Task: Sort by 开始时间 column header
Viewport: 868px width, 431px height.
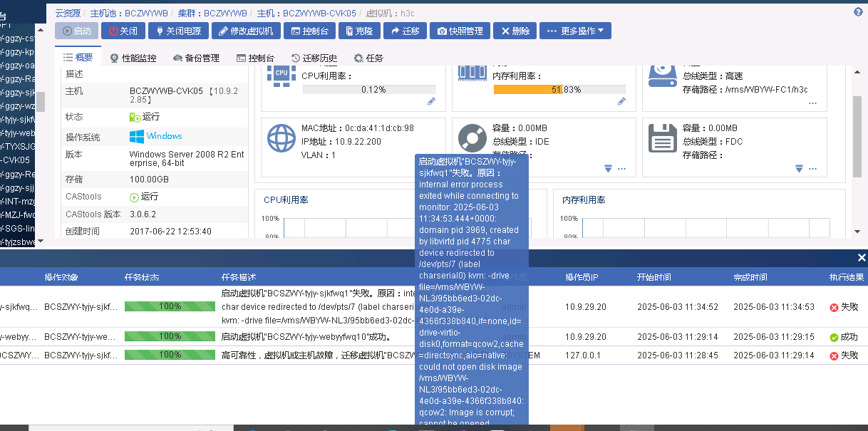Action: (x=654, y=277)
